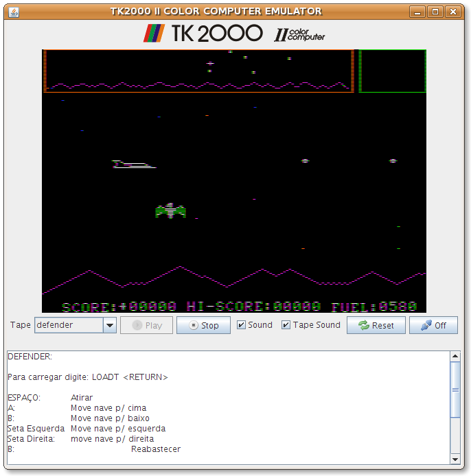Click the HI-SCORE readout in the game

coord(253,307)
